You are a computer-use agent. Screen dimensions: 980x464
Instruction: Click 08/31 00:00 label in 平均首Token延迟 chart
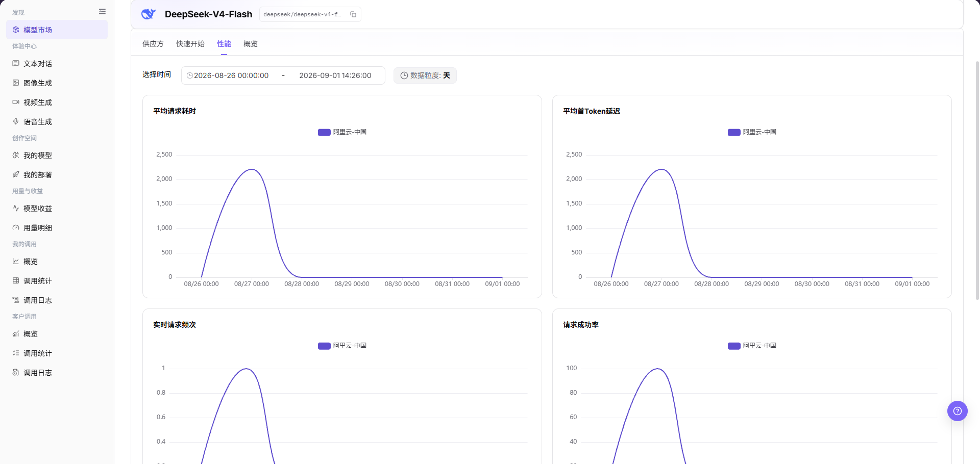862,284
